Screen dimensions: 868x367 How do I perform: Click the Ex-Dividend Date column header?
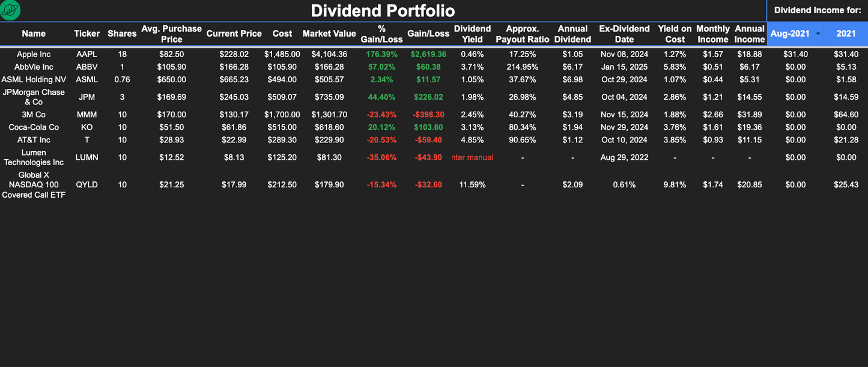623,34
